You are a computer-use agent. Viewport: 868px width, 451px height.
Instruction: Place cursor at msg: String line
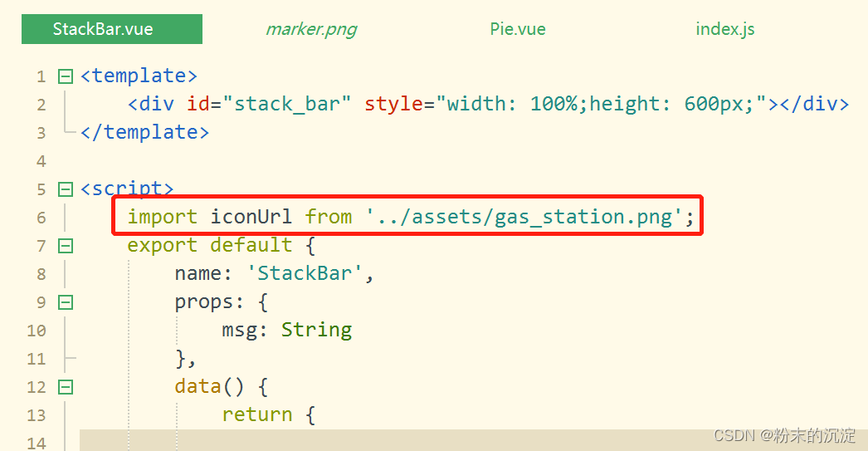pyautogui.click(x=287, y=331)
